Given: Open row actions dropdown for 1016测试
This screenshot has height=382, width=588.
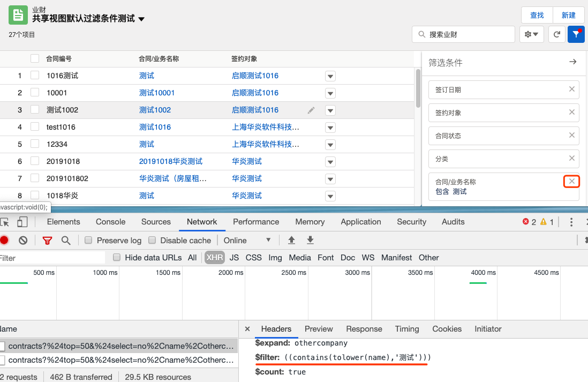Looking at the screenshot, I should 330,76.
